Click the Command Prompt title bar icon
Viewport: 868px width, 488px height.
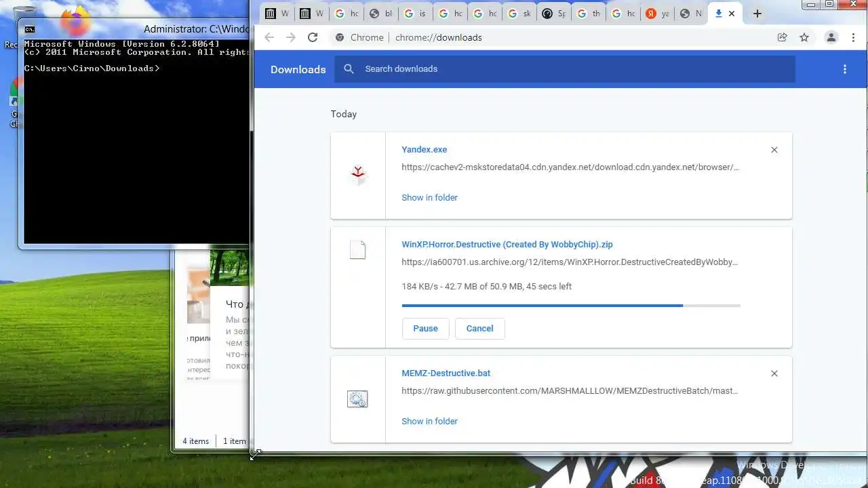(30, 29)
